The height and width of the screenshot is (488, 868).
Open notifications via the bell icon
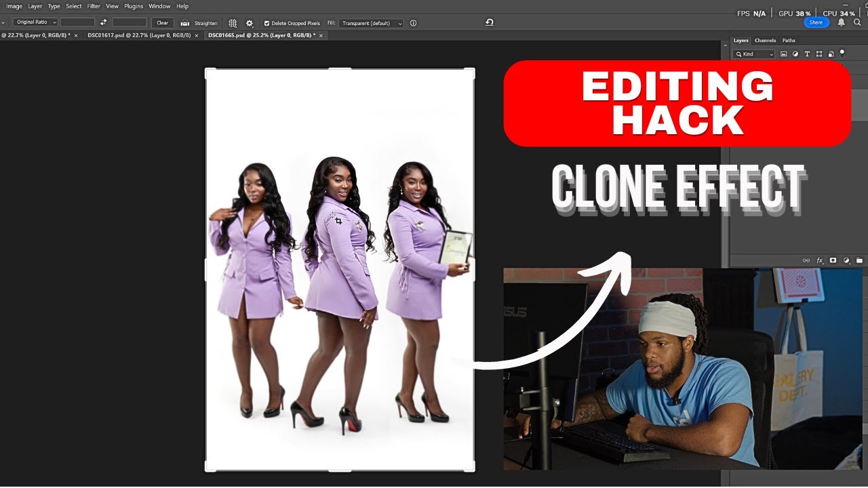click(841, 22)
